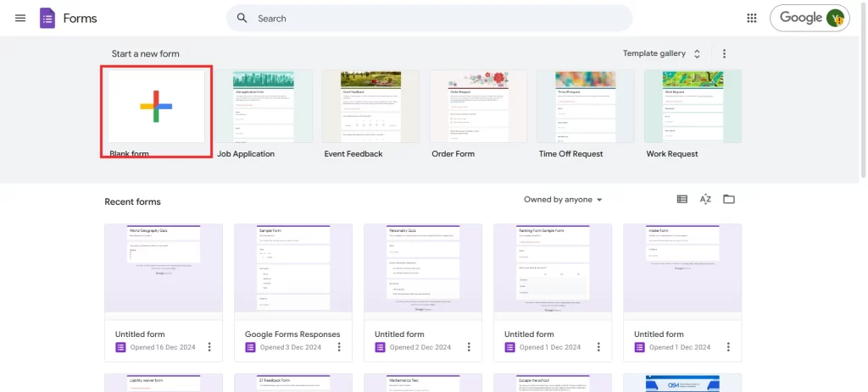Focus the Search input field
This screenshot has width=868, height=392.
click(429, 19)
